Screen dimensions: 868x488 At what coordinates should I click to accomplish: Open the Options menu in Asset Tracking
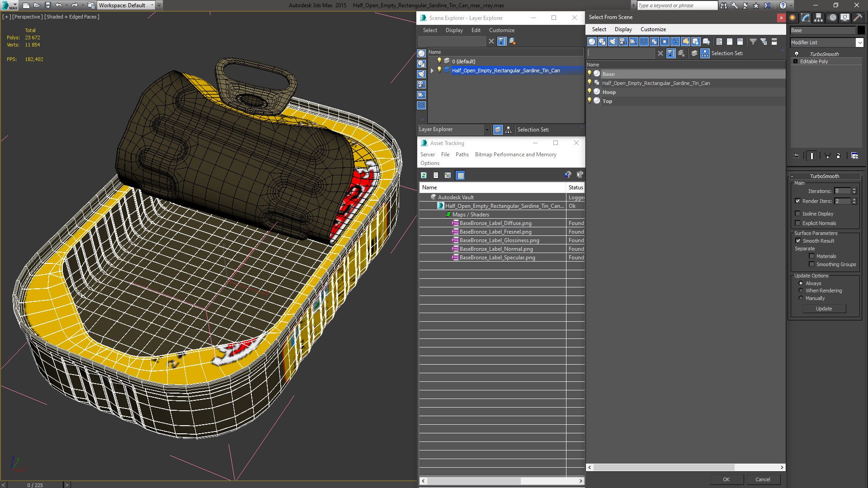pos(429,163)
